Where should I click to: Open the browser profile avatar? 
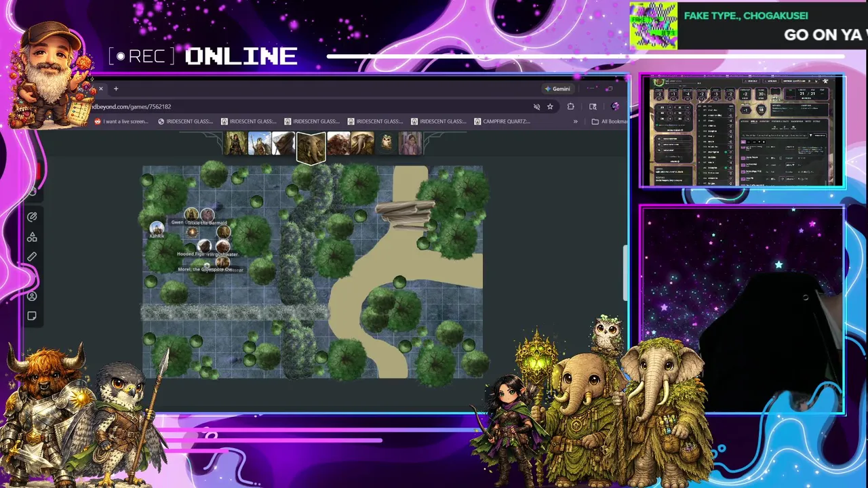pos(615,106)
